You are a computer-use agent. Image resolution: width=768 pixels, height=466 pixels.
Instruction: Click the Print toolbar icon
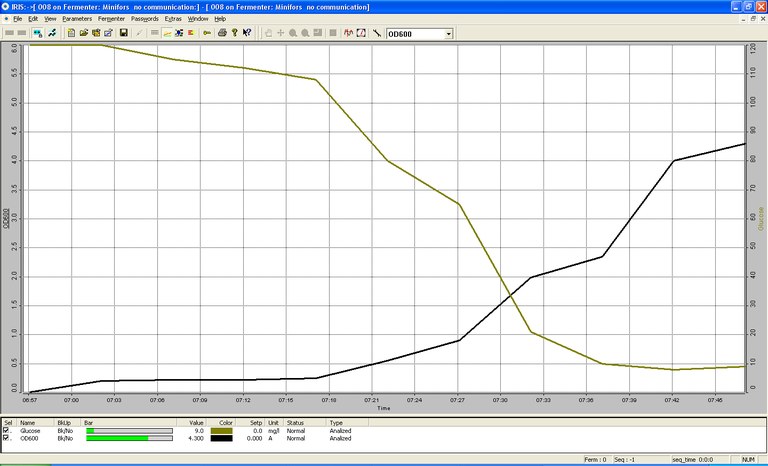point(220,33)
